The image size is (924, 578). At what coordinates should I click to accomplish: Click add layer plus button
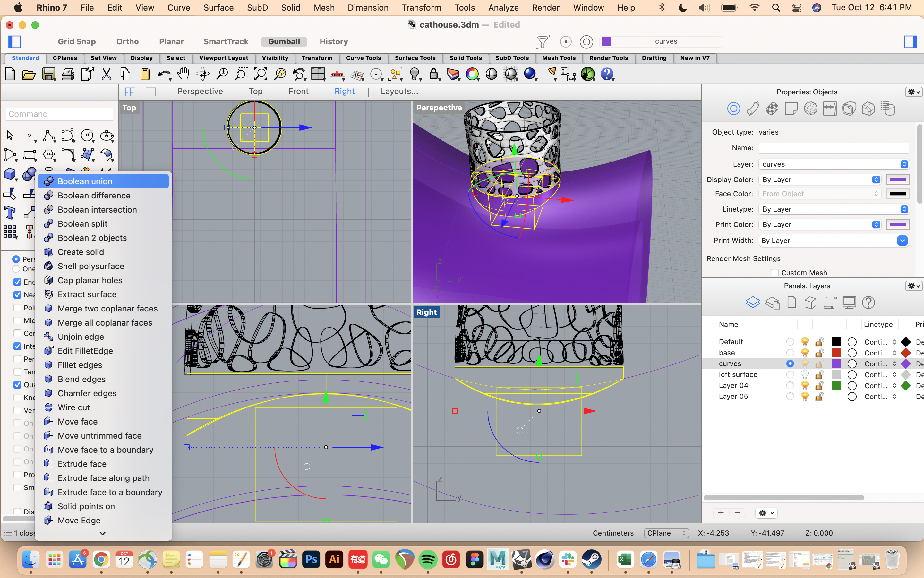click(721, 513)
